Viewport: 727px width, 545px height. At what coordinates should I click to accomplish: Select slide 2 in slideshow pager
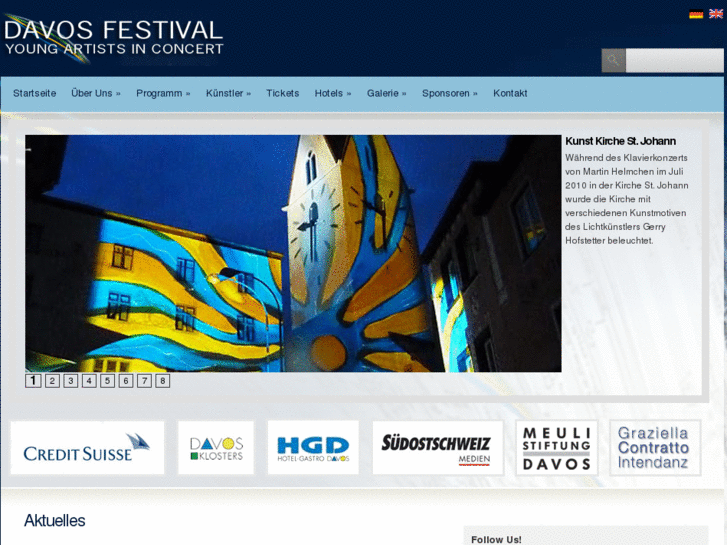[x=52, y=381]
